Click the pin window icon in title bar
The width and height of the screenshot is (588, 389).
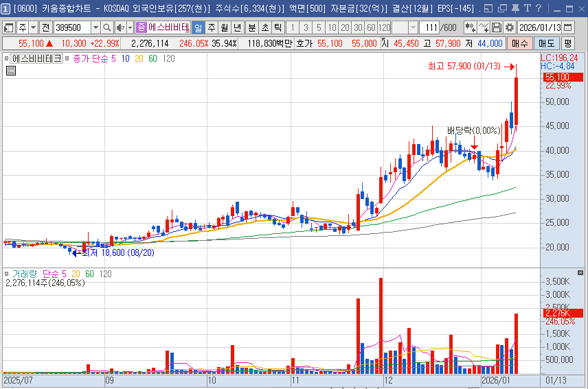pos(516,8)
